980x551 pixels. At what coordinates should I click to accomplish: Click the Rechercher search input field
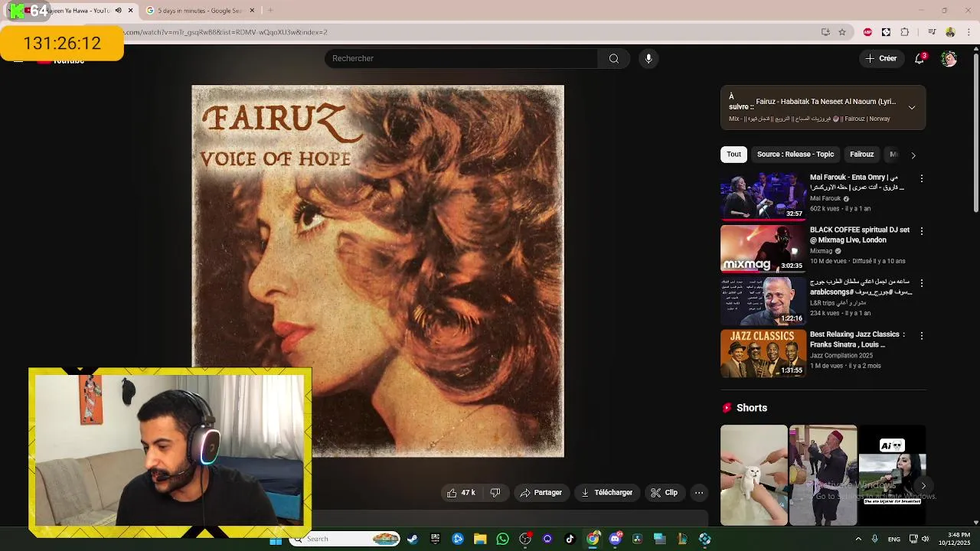tap(462, 58)
